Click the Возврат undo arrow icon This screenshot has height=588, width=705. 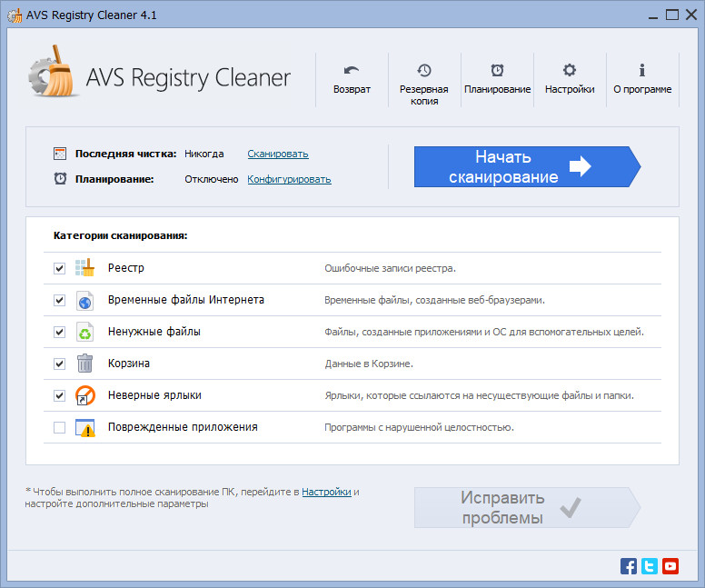(x=352, y=71)
